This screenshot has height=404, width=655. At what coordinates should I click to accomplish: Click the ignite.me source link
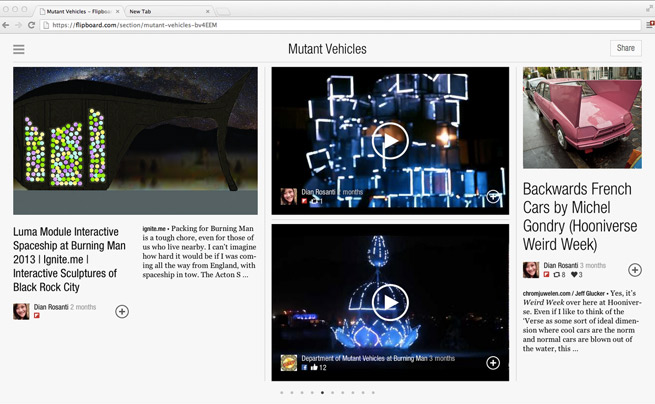(154, 229)
